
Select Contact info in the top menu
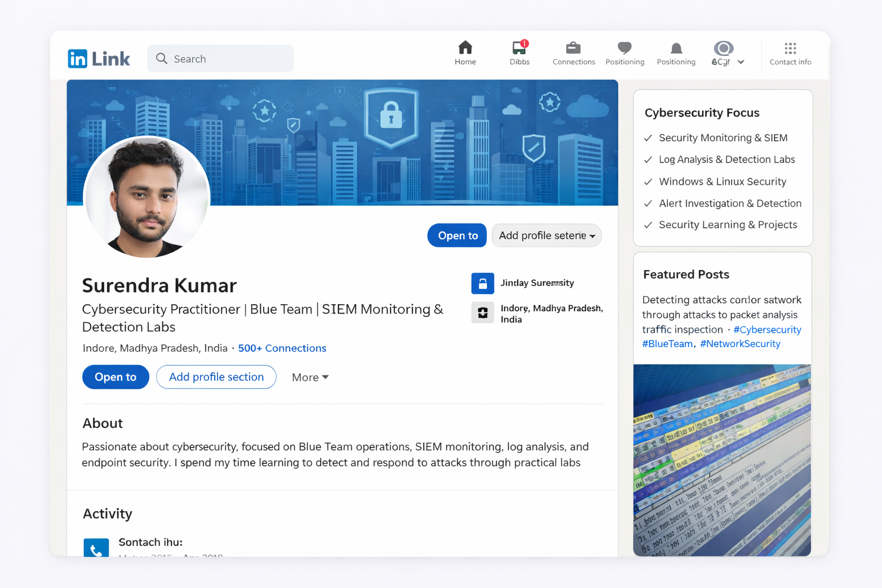click(790, 61)
